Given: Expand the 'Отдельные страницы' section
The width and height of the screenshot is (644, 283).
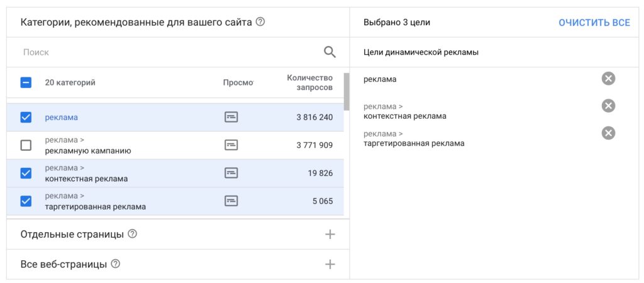Looking at the screenshot, I should click(330, 235).
